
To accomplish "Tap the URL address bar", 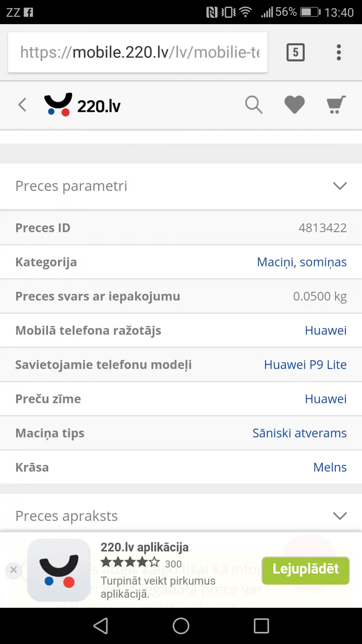I will pos(138,52).
